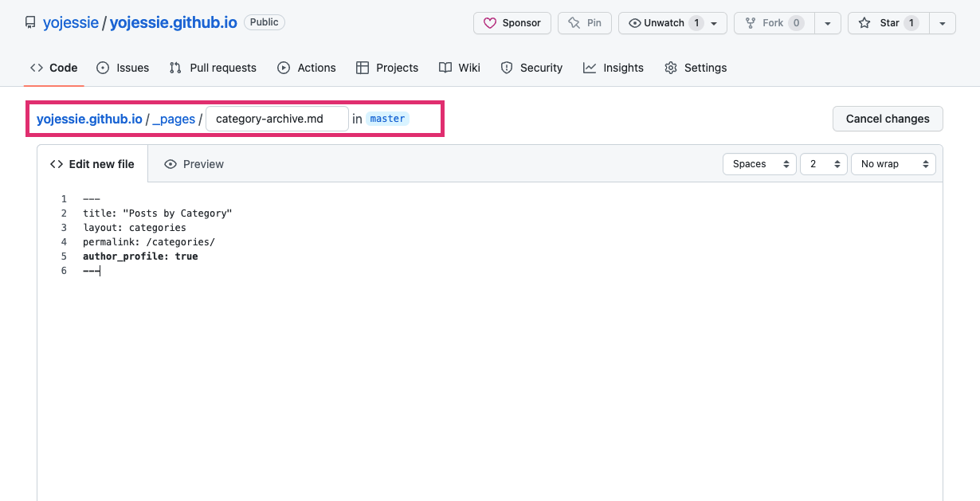The image size is (980, 501).
Task: Click the Star count badge
Action: [x=911, y=23]
